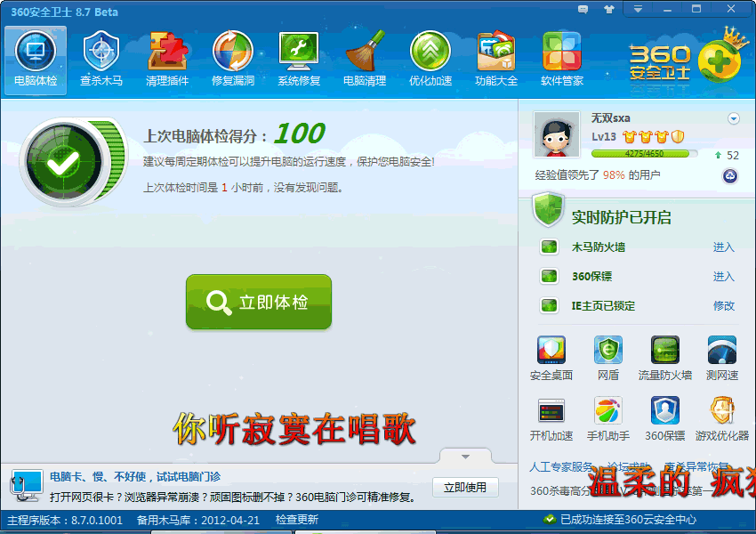Image resolution: width=756 pixels, height=534 pixels.
Task: Switch to 查杀木马 trojan scan
Action: click(101, 60)
